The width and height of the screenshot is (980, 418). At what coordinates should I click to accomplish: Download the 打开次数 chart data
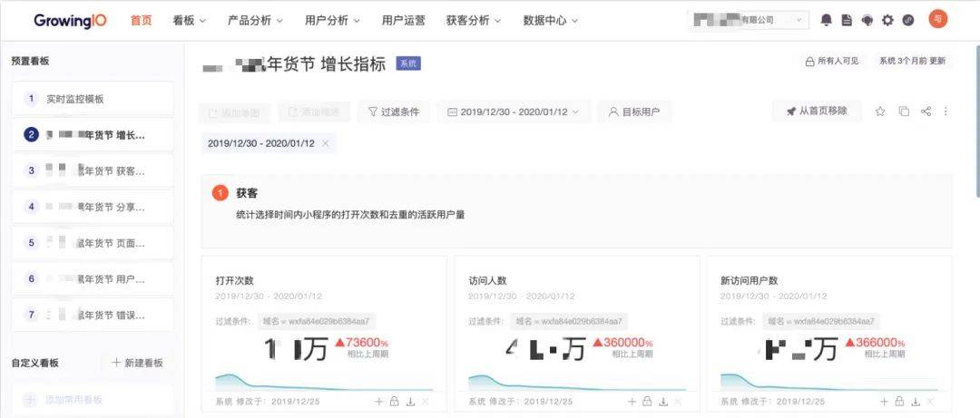click(409, 402)
